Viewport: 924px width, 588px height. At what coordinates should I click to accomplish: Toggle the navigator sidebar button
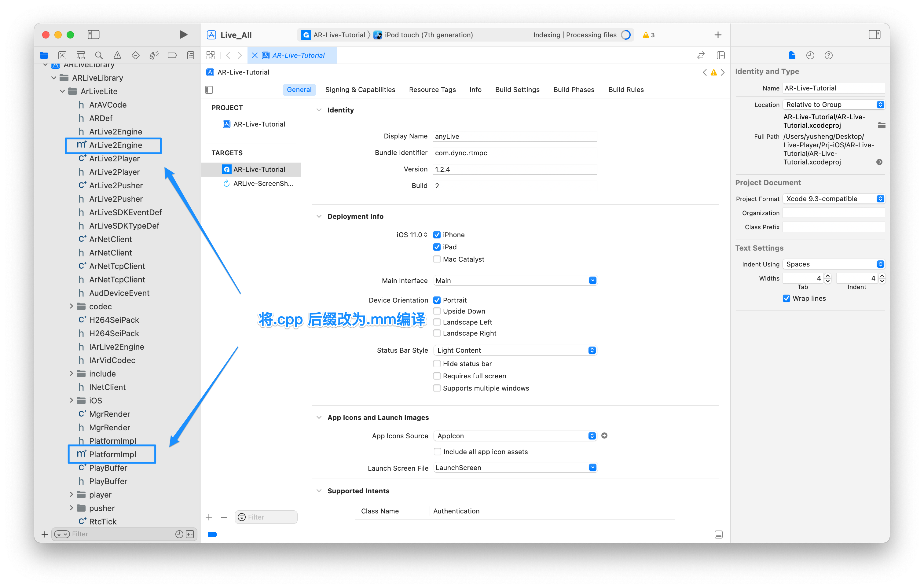(x=93, y=35)
